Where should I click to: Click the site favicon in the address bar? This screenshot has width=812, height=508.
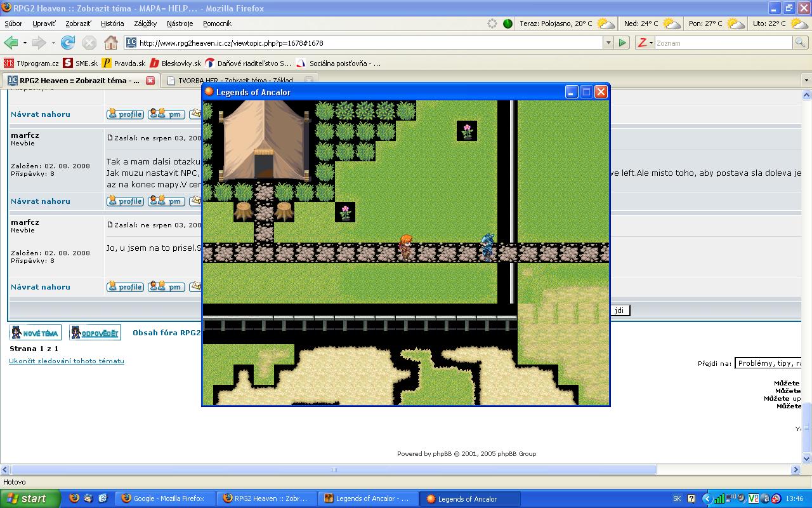click(x=131, y=43)
